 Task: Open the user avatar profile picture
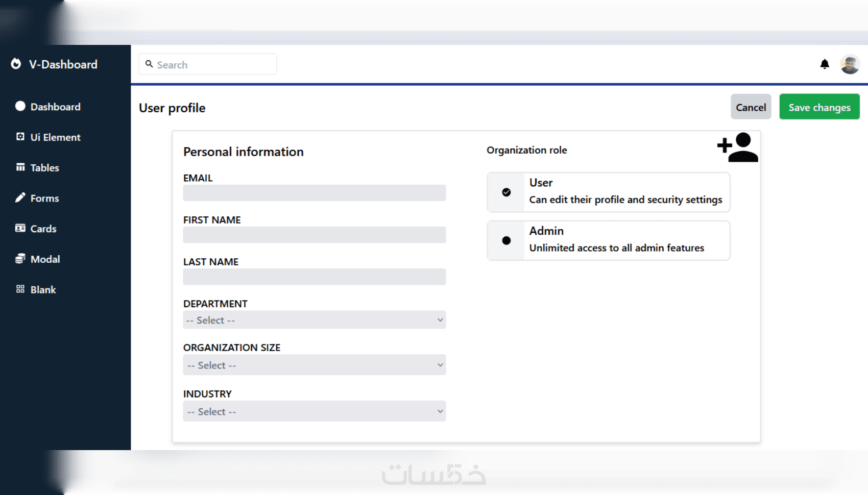pyautogui.click(x=850, y=64)
